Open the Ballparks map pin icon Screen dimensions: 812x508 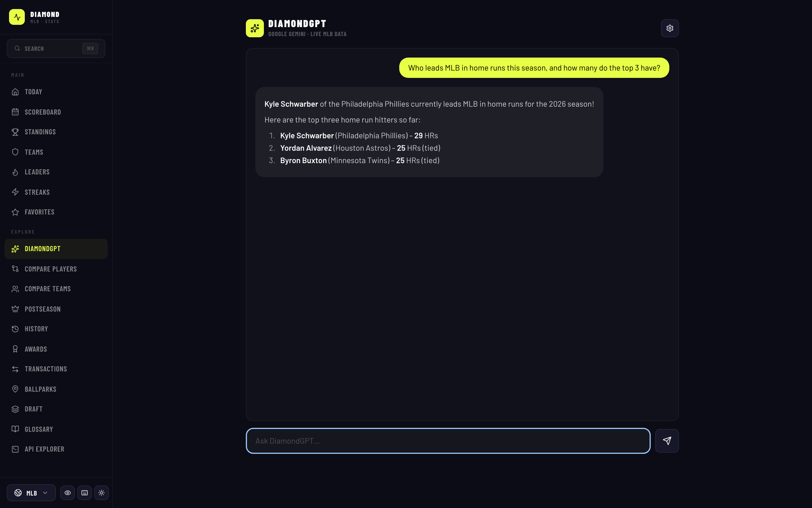pyautogui.click(x=15, y=389)
